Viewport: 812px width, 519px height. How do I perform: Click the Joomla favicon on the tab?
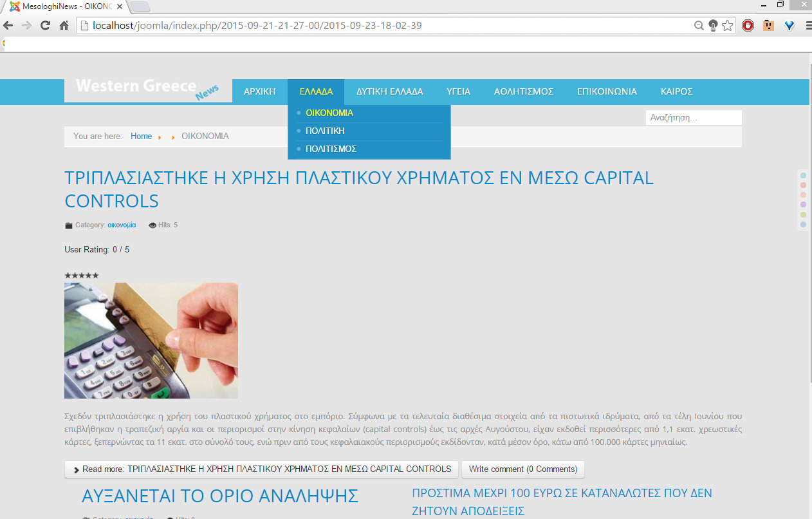coord(14,6)
